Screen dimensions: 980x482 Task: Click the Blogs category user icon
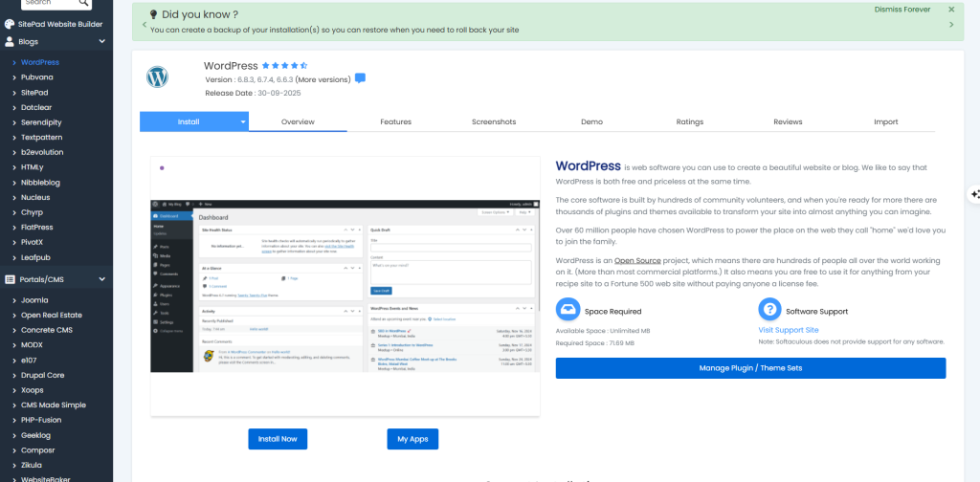(10, 42)
